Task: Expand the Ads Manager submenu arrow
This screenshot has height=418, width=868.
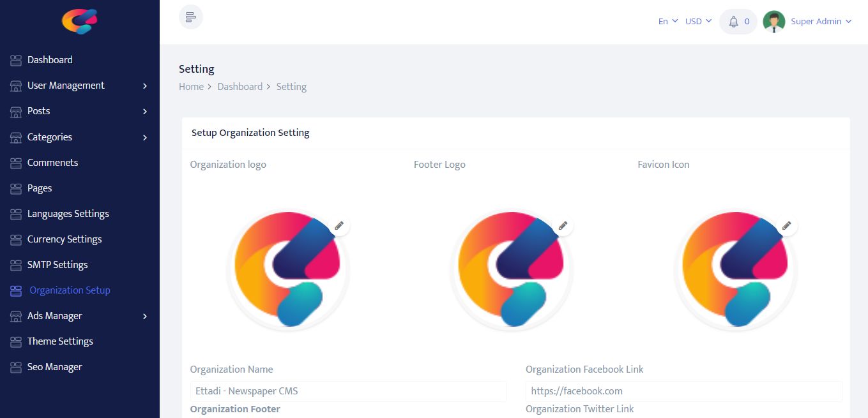Action: point(145,316)
